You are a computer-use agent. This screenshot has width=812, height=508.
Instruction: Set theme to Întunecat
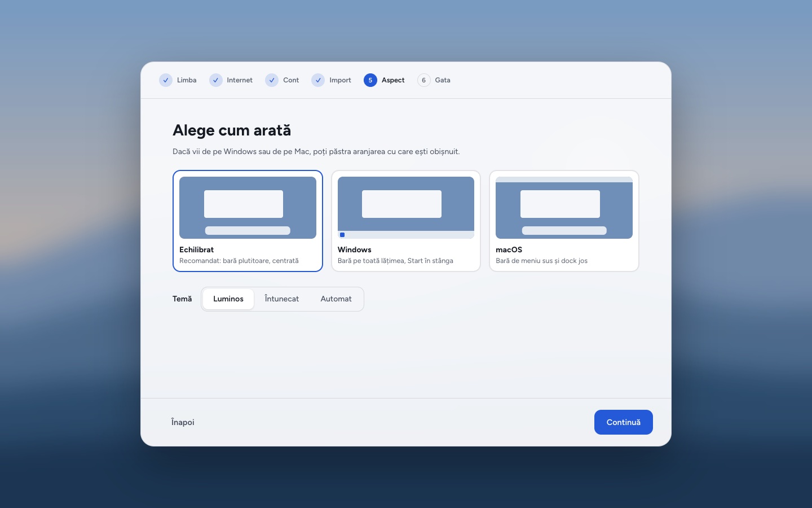click(282, 299)
